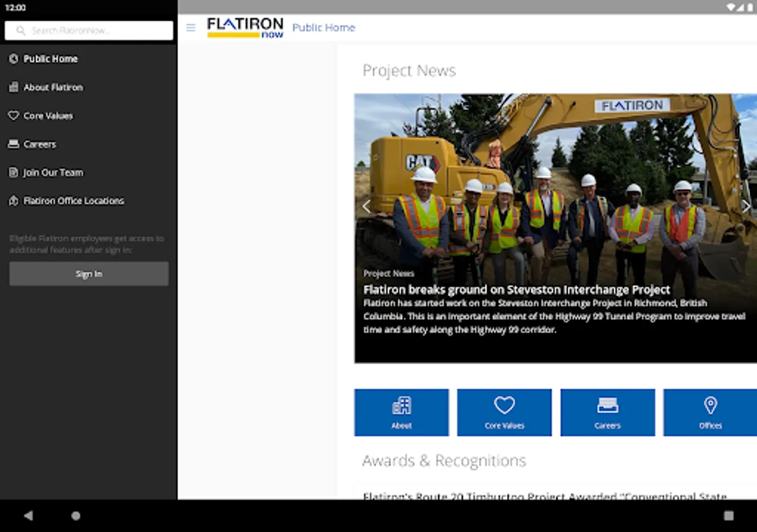This screenshot has height=532, width=757.
Task: Click the Flatiron Office Locations icon
Action: pyautogui.click(x=13, y=200)
